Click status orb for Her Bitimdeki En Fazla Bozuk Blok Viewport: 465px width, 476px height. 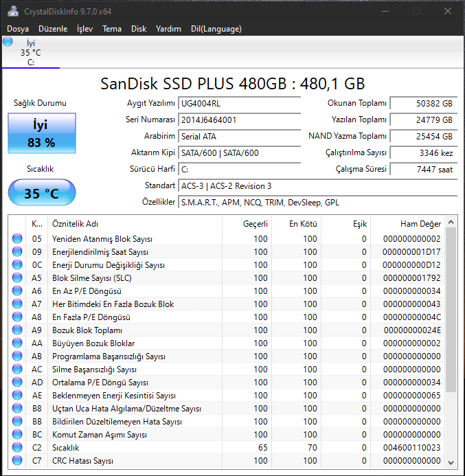[x=17, y=304]
